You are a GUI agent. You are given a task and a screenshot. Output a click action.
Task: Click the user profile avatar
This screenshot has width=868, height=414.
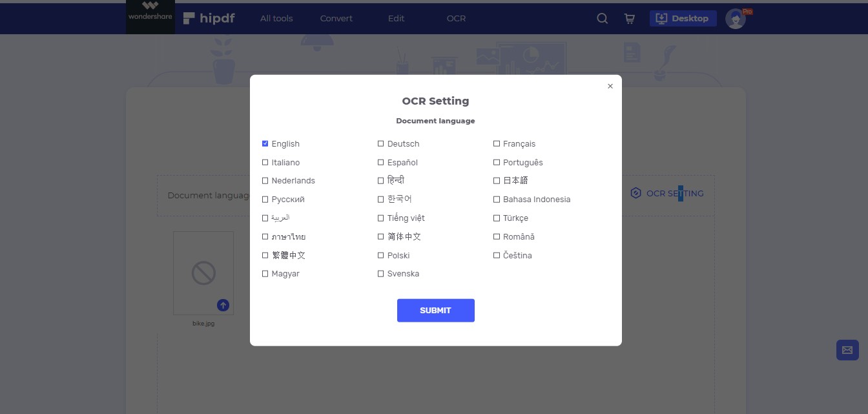click(736, 19)
